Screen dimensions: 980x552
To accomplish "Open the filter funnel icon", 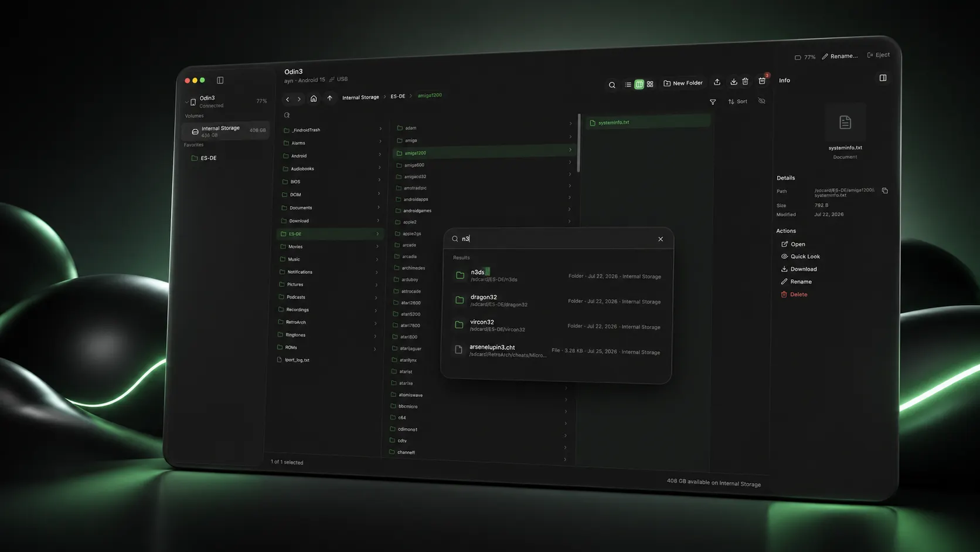I will 713,102.
